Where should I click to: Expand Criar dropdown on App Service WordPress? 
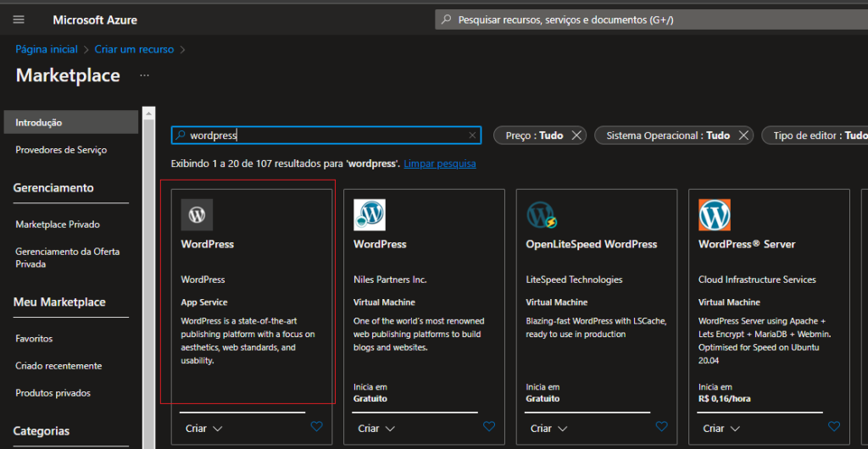pyautogui.click(x=203, y=429)
